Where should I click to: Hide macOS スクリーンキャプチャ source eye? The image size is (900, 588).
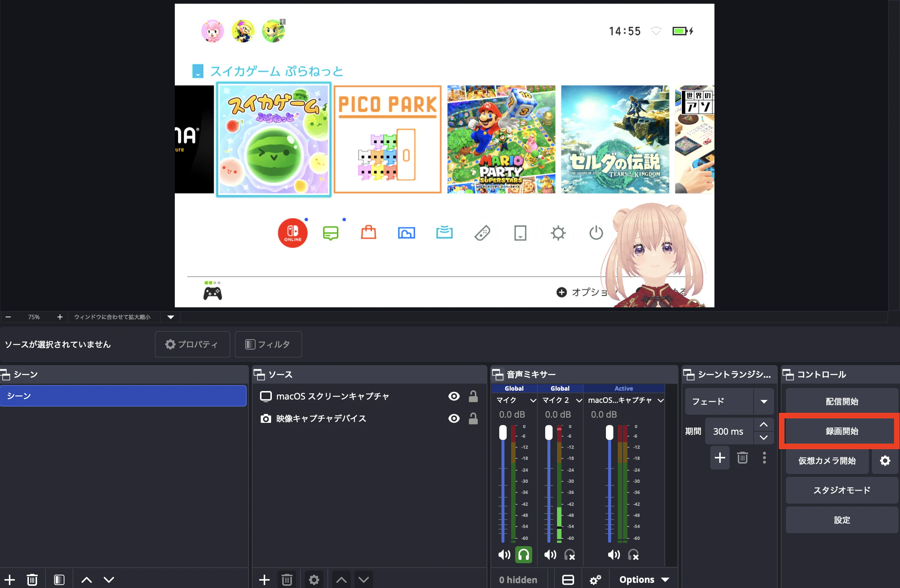click(x=454, y=396)
